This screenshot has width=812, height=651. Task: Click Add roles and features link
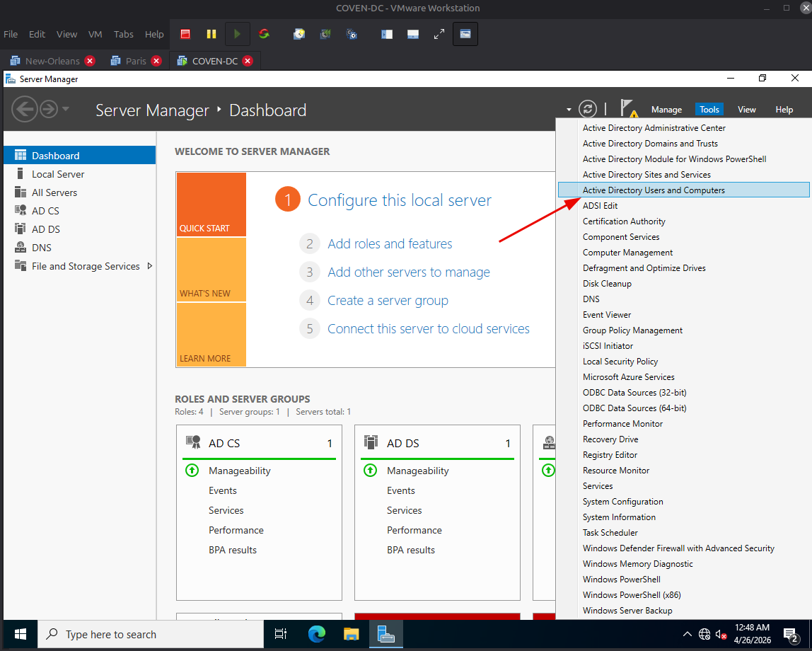(390, 243)
